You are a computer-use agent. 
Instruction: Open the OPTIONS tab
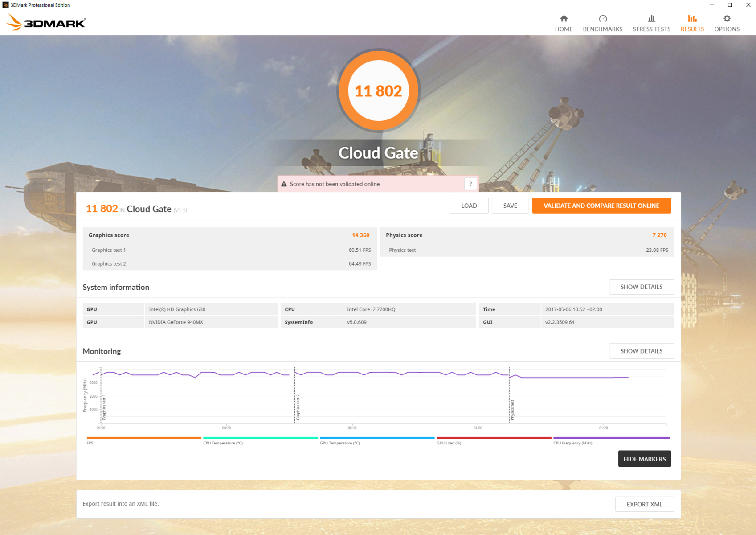[727, 23]
